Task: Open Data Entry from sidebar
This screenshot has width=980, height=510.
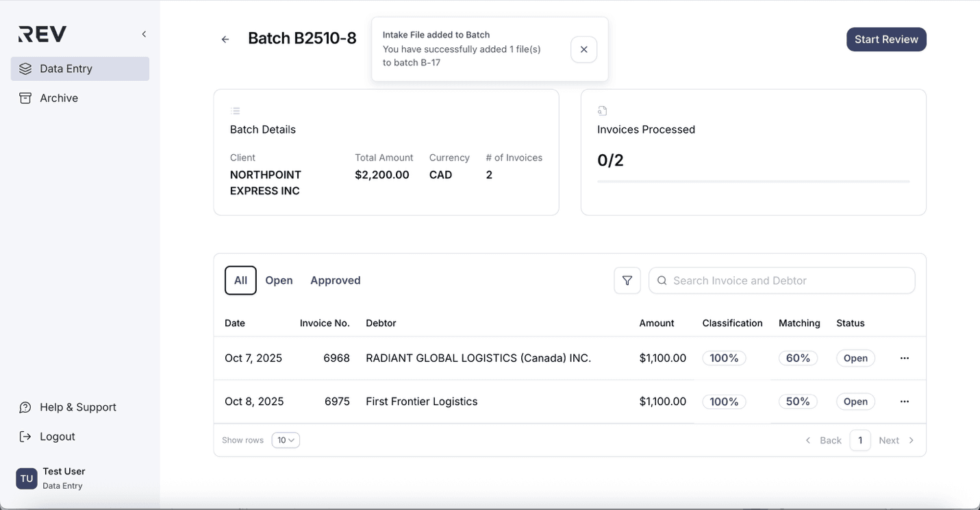Action: (80, 69)
